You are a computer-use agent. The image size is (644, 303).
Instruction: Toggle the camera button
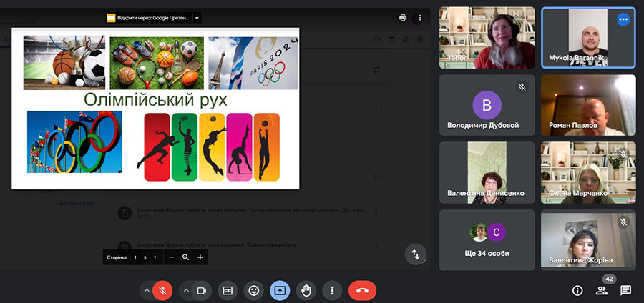(201, 291)
